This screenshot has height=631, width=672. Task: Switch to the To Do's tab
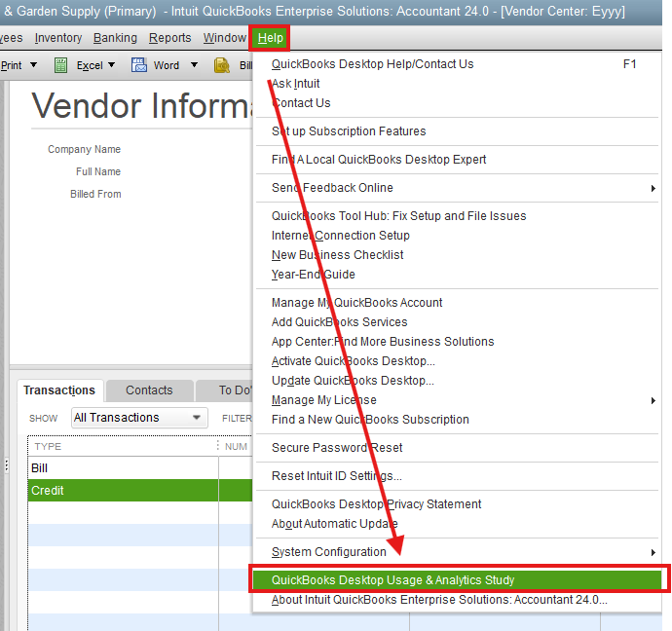pyautogui.click(x=225, y=390)
